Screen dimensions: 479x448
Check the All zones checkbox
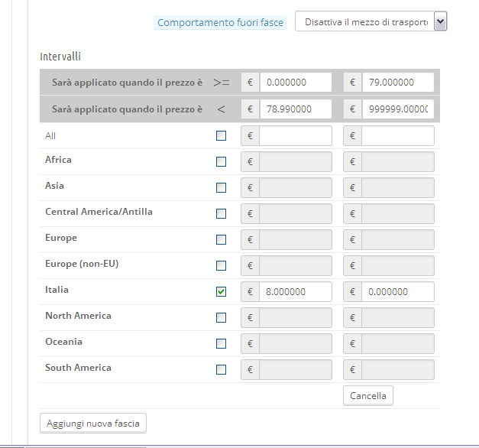tap(222, 136)
